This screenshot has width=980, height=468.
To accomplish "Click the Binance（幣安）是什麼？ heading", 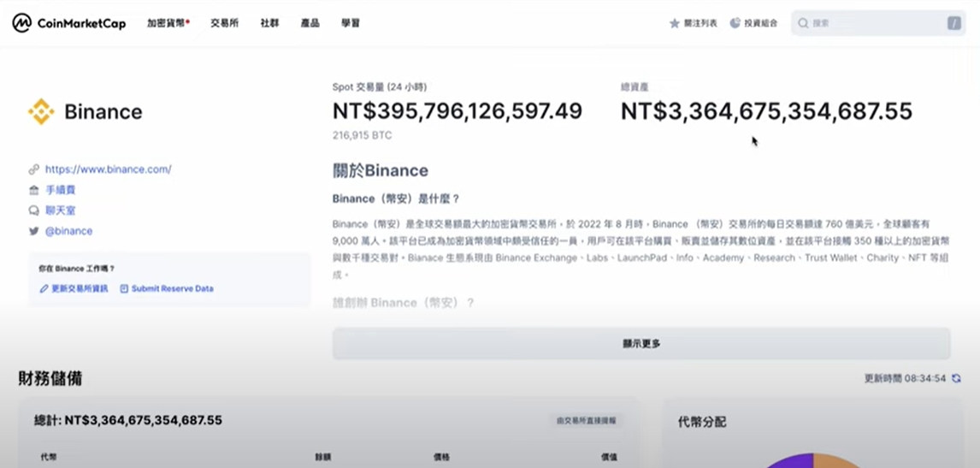I will pos(396,199).
